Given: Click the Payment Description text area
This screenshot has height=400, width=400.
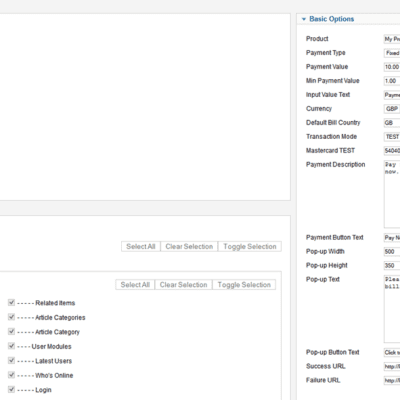Looking at the screenshot, I should [x=392, y=194].
